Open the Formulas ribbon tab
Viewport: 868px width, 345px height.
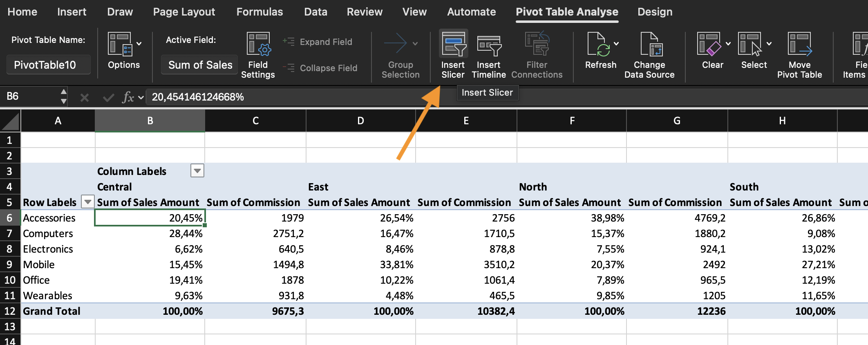point(260,12)
